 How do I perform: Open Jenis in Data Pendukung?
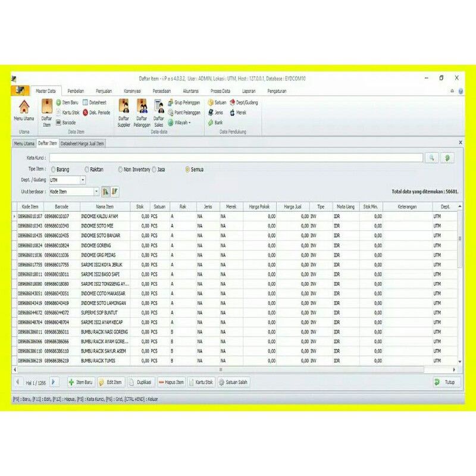215,112
